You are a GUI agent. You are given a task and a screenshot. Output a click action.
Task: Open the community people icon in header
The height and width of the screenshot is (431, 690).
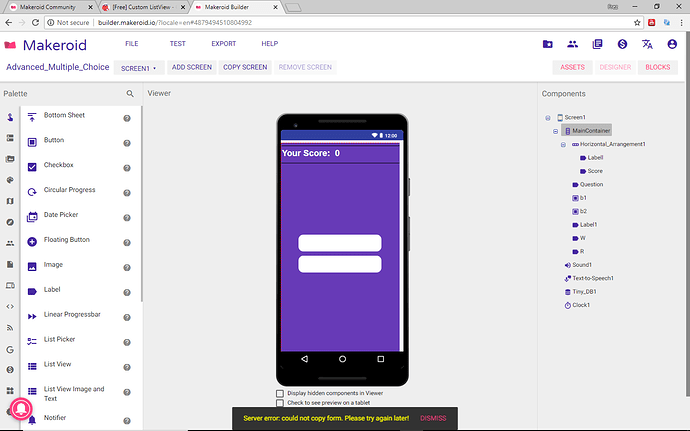coord(573,44)
